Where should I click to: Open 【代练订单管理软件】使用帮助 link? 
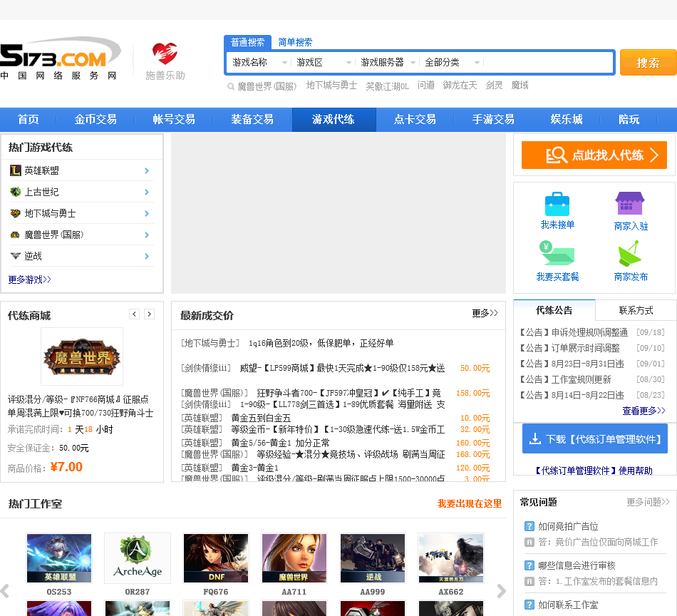594,471
